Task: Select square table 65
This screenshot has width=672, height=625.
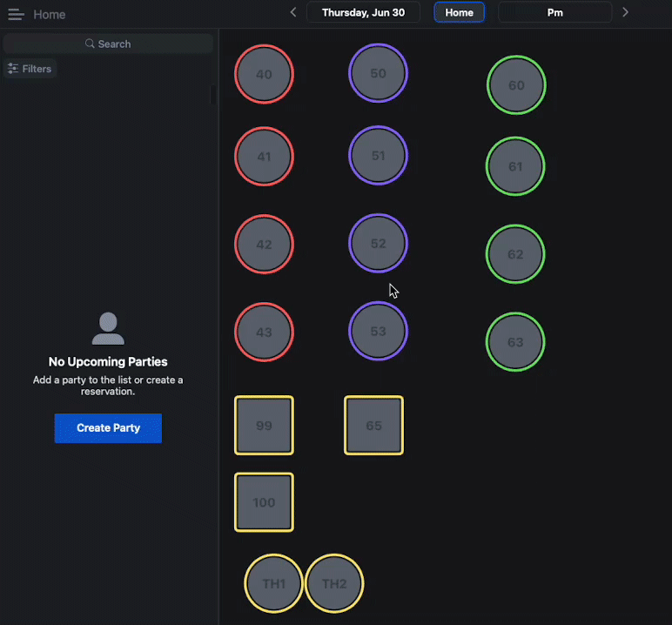Action: point(373,426)
